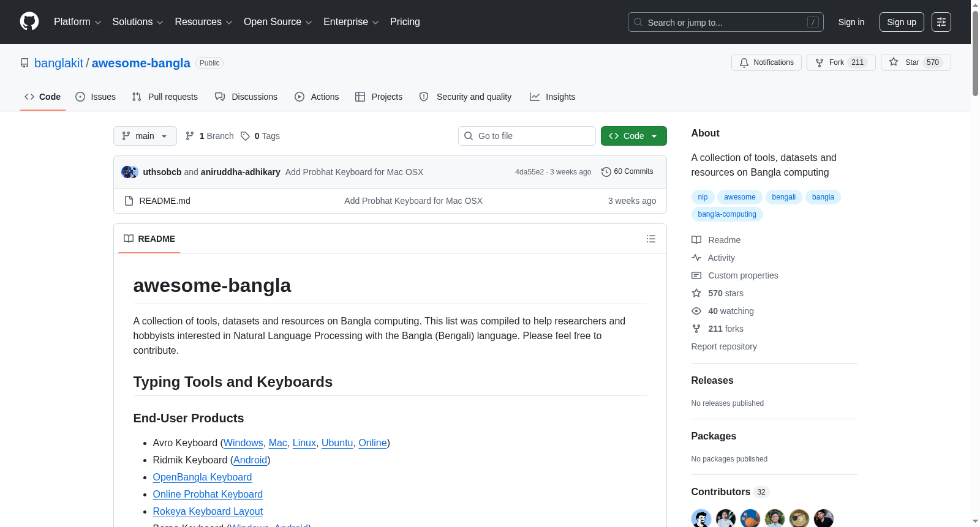The height and width of the screenshot is (527, 980).
Task: Open the banglakit owner link
Action: point(59,63)
